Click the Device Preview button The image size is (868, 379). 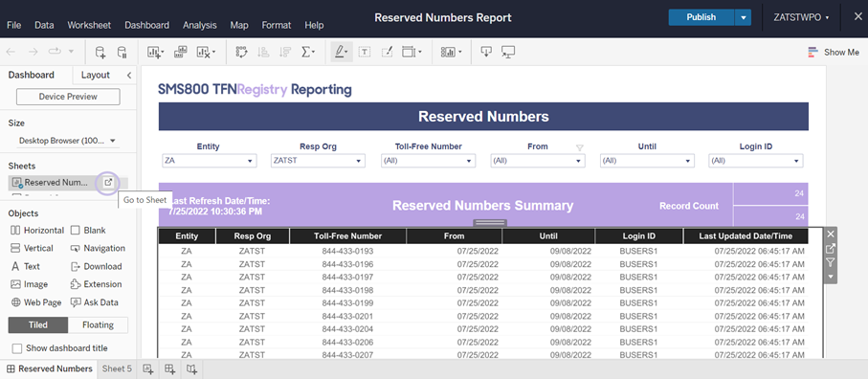tap(68, 97)
